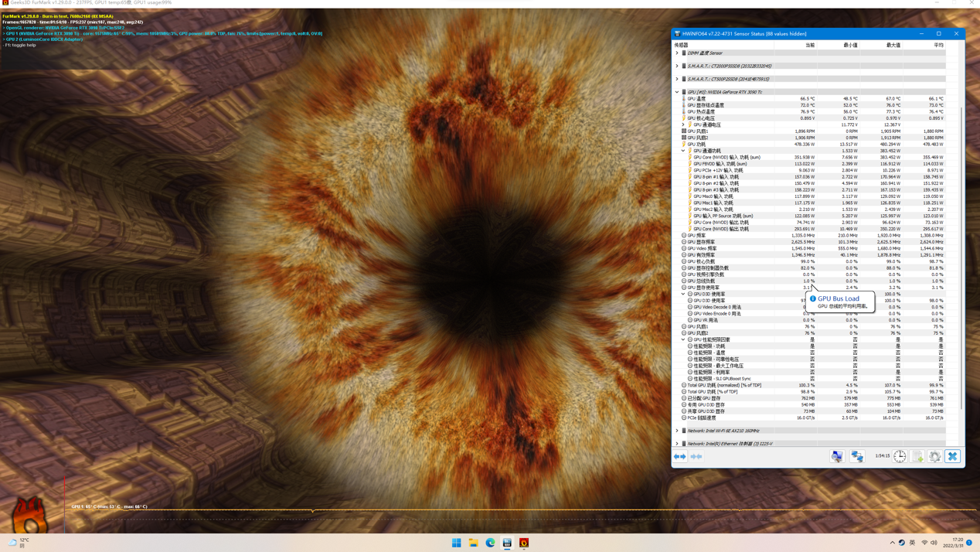Viewport: 980px width, 552px height.
Task: Click the current value column header
Action: tap(809, 45)
